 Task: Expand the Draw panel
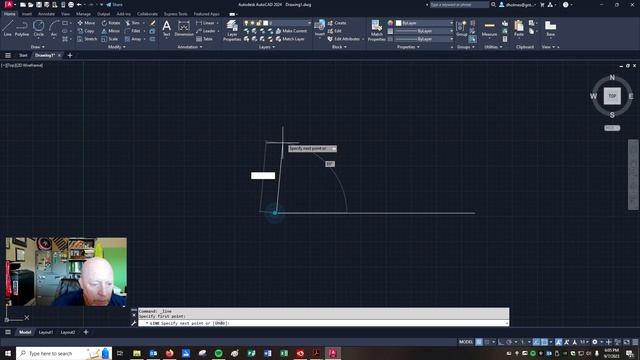tap(38, 47)
